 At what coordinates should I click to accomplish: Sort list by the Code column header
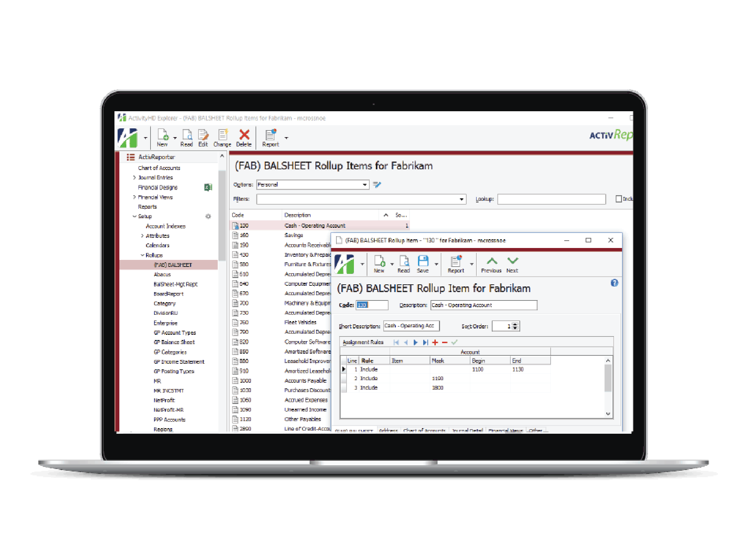pos(256,215)
